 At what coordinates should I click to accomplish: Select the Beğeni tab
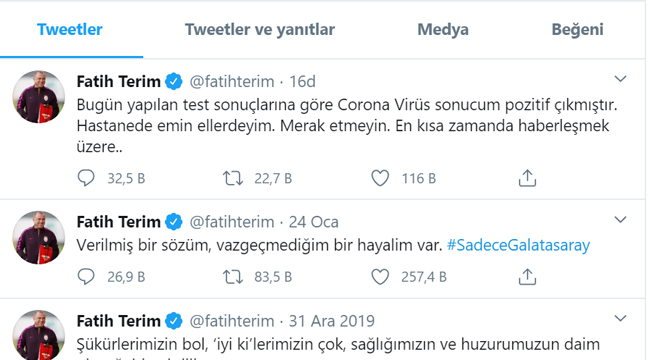click(577, 29)
